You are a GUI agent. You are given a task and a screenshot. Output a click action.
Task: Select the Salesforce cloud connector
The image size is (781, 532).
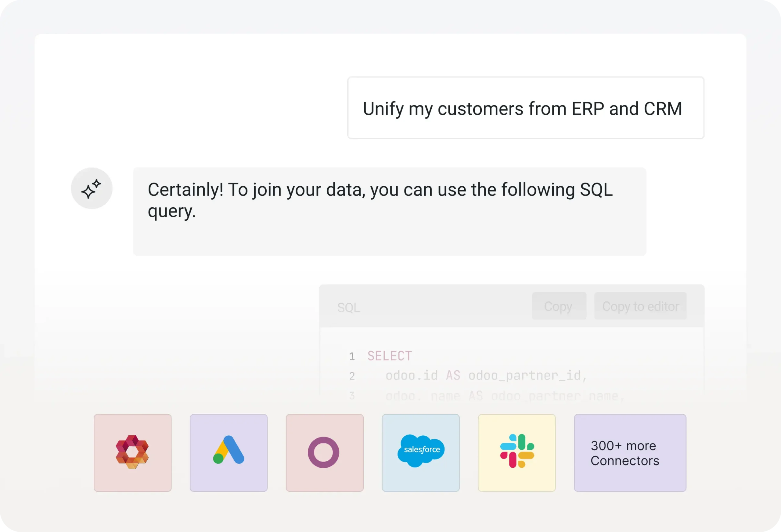tap(421, 452)
